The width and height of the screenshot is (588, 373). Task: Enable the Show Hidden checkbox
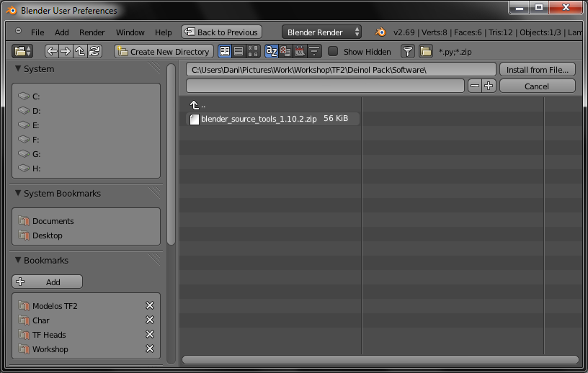point(333,51)
